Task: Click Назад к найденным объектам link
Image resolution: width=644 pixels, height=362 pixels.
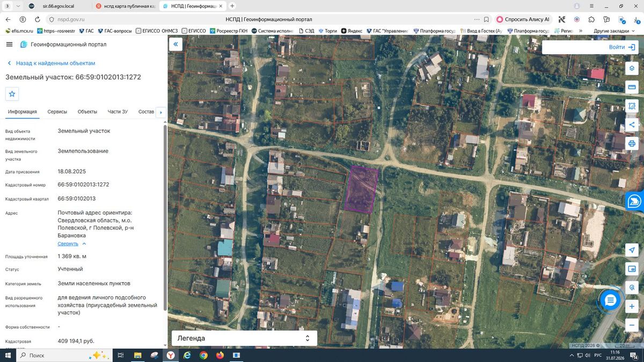Action: pos(51,63)
